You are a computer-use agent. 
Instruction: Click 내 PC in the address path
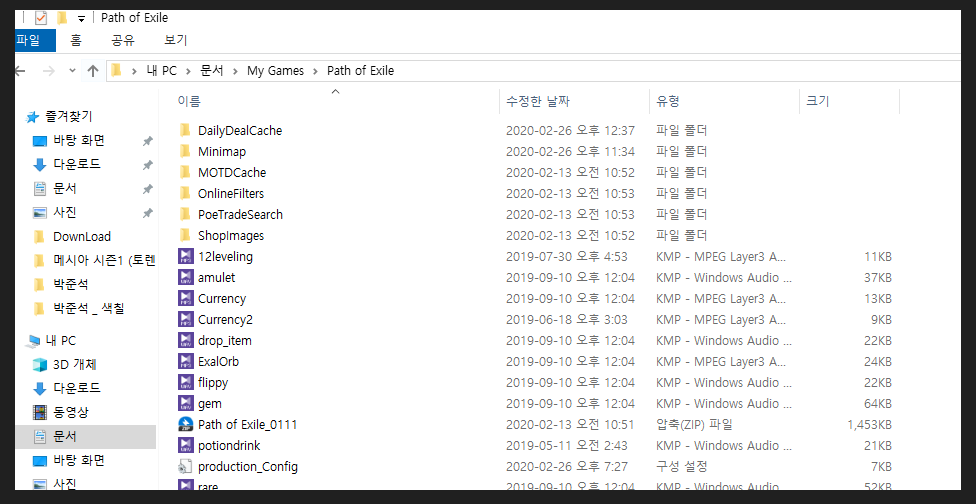[x=161, y=71]
